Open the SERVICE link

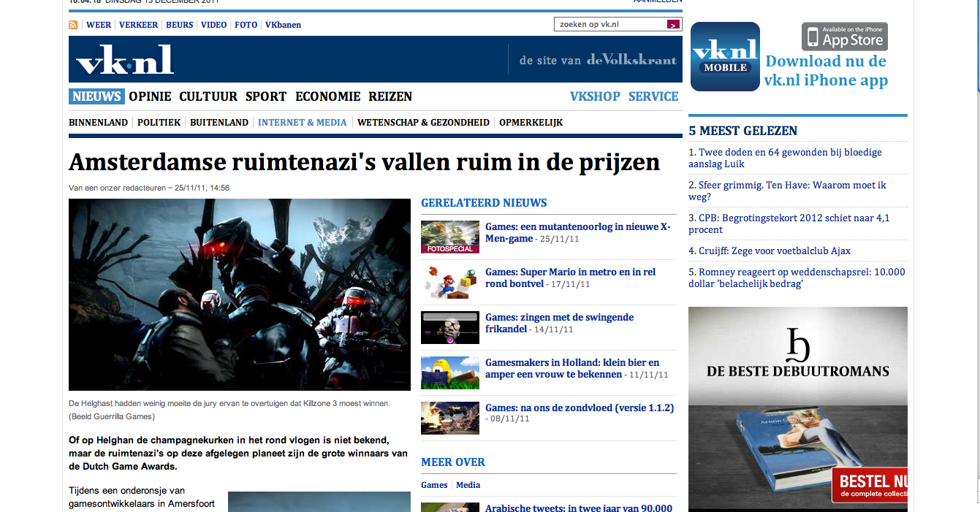[653, 96]
